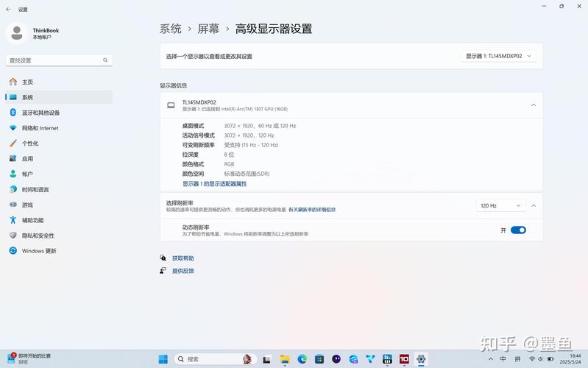Click the 位深度 value 8 位
Screen dimensions: 588x368
pyautogui.click(x=229, y=155)
